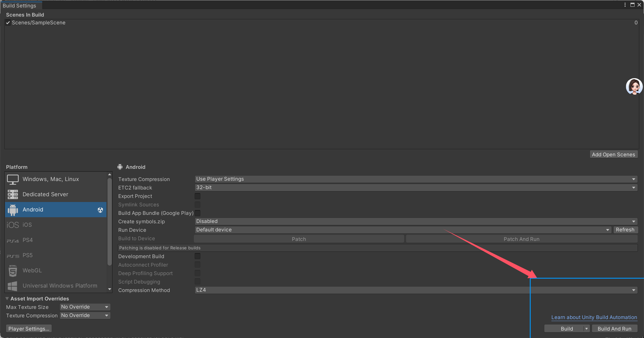Click the platform list scroll up arrow

coord(109,174)
